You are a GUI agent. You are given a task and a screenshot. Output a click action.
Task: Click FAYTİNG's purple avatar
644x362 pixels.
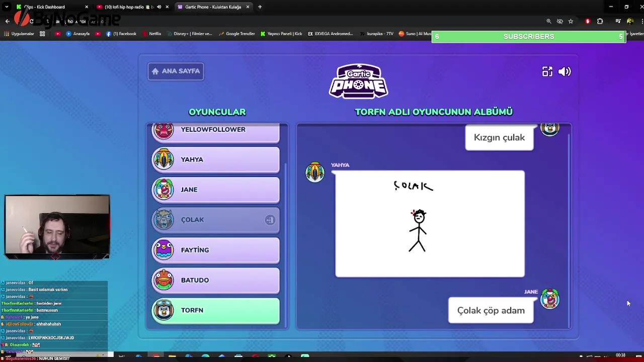[164, 250]
